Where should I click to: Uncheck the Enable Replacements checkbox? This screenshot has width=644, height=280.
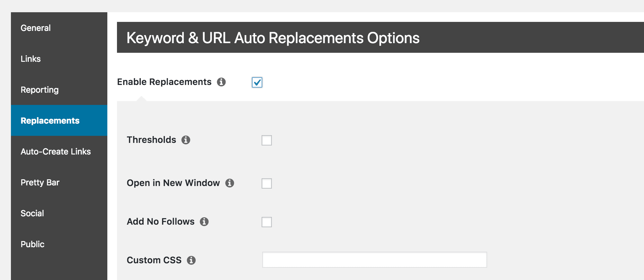pos(257,82)
